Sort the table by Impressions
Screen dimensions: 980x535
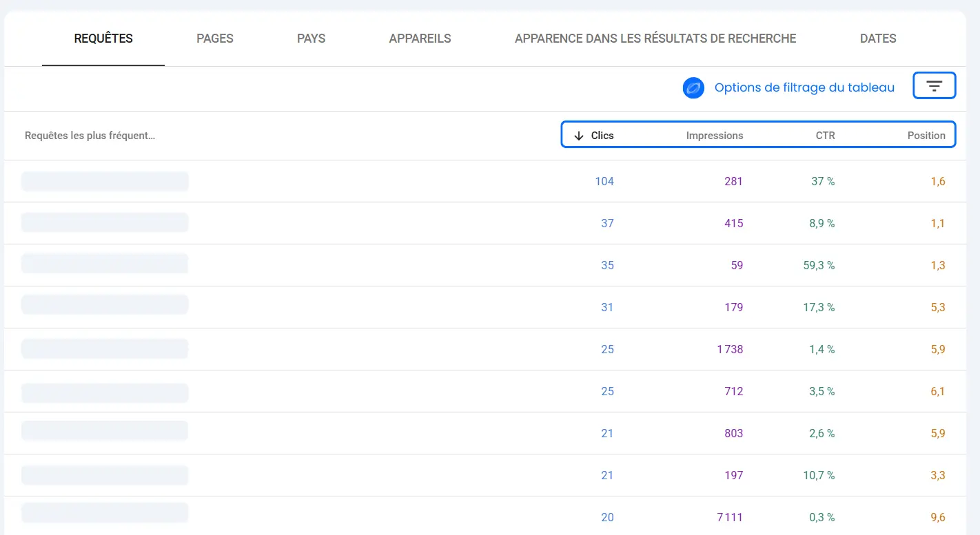(714, 135)
